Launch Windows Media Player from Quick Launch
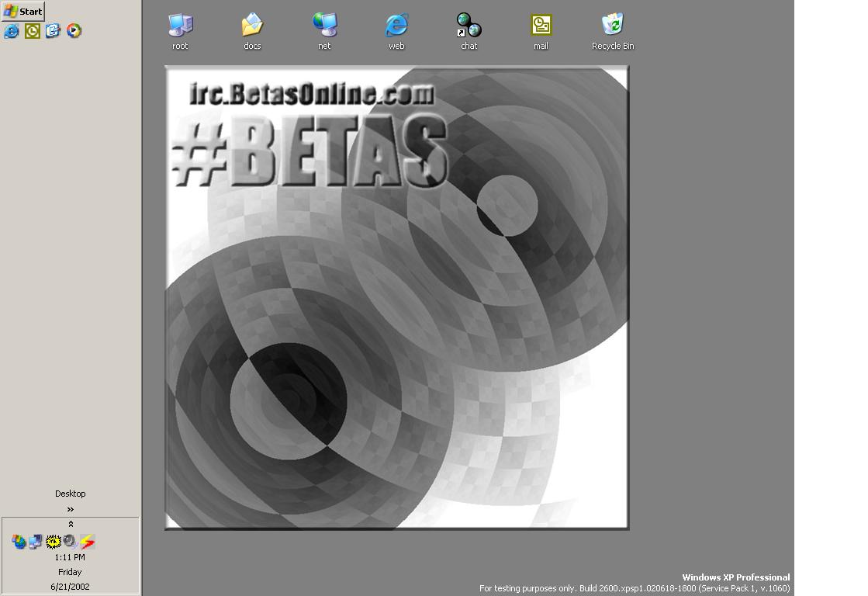The height and width of the screenshot is (596, 868). click(74, 31)
